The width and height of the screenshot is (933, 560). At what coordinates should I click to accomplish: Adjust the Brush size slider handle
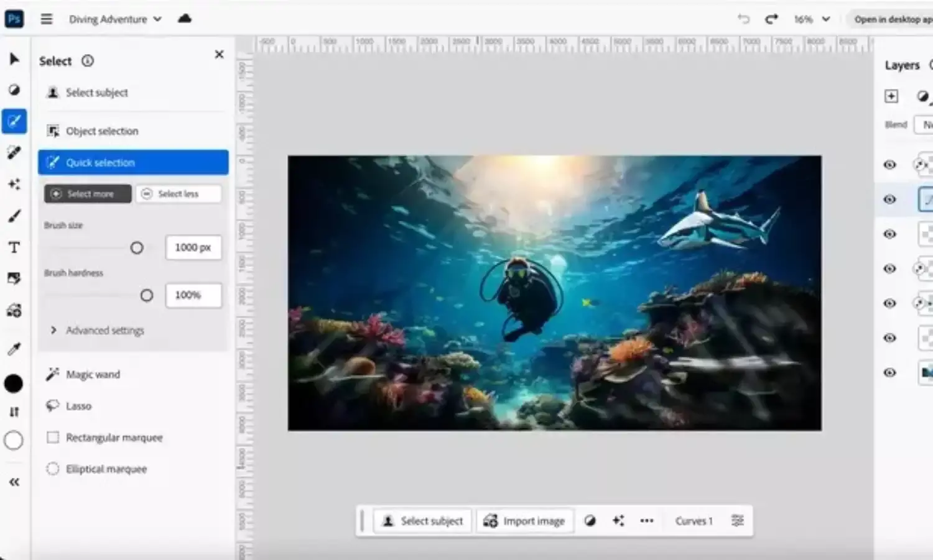point(137,248)
